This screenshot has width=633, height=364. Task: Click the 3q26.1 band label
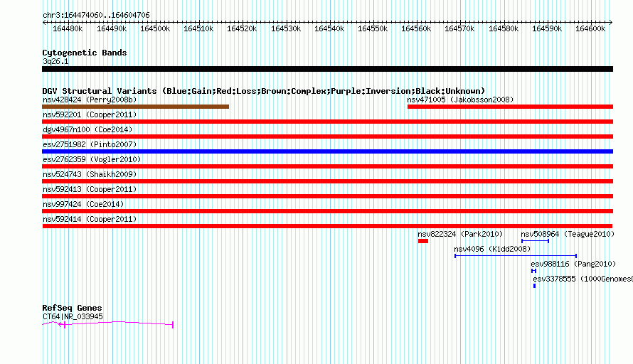click(55, 61)
